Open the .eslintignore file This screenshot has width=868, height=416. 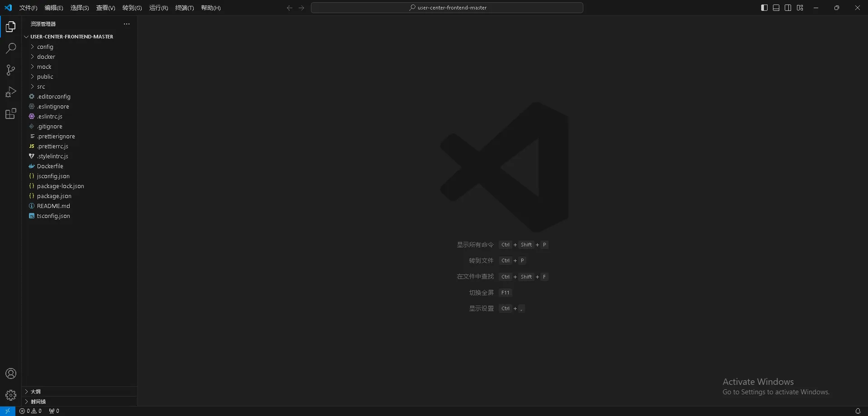[x=80, y=106]
